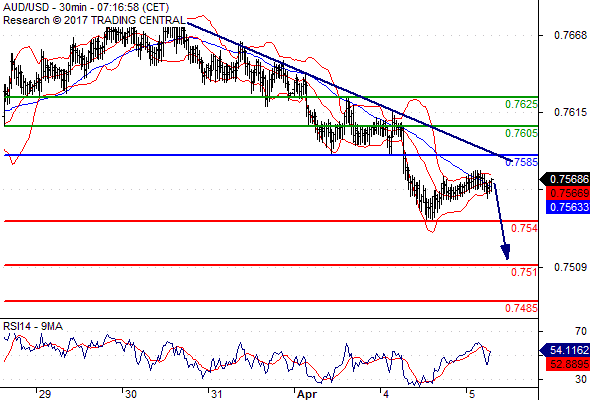590x400 pixels.
Task: Click the 0.7625 green resistance label
Action: coord(521,104)
